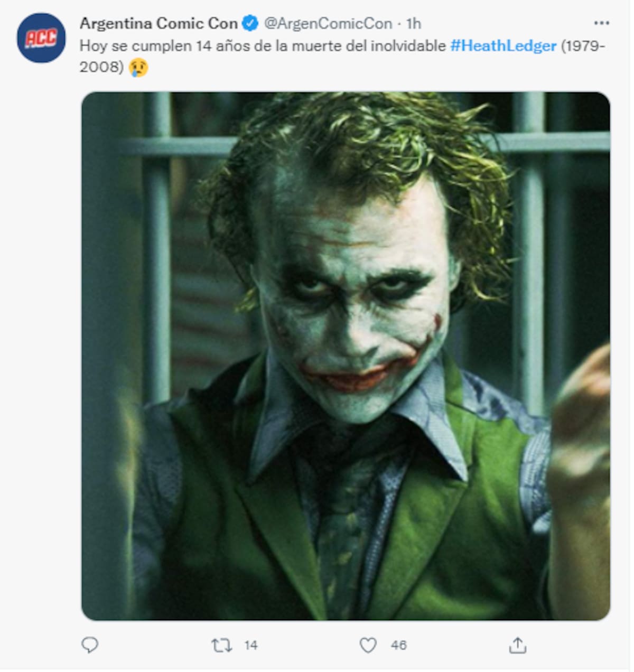This screenshot has height=672, width=634.
Task: Open the @ArgenComicCon handle link
Action: point(328,24)
